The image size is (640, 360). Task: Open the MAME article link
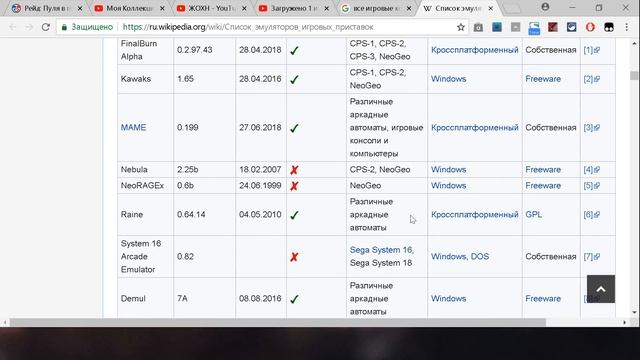(133, 127)
